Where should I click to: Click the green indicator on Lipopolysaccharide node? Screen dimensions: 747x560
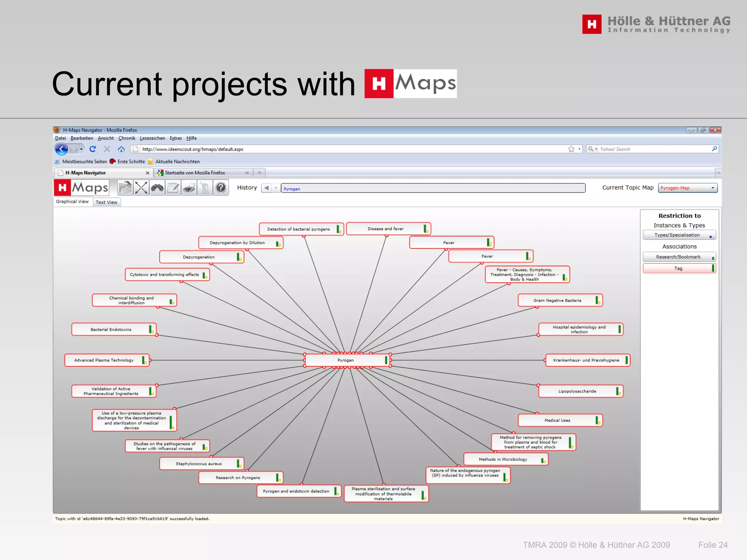click(618, 391)
